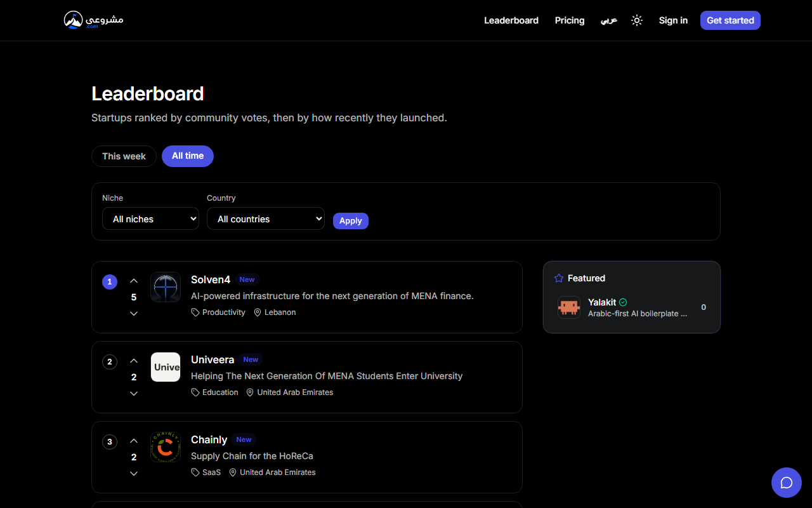Click the Solven4 vote count 5

pyautogui.click(x=134, y=297)
